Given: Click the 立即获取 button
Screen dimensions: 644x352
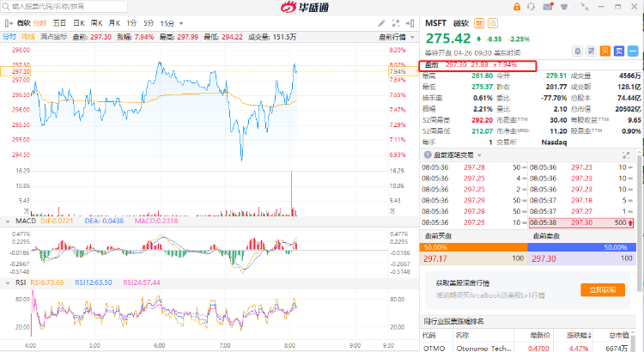Looking at the screenshot, I should click(x=603, y=290).
